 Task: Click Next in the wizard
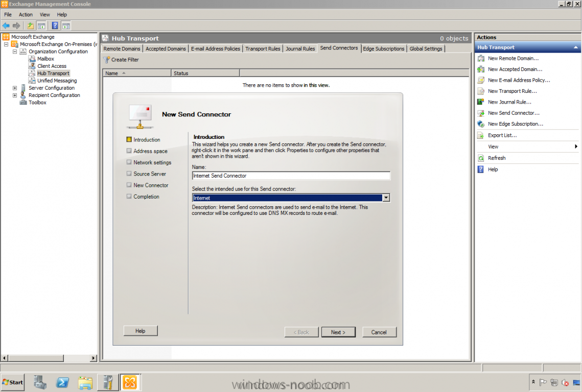338,332
